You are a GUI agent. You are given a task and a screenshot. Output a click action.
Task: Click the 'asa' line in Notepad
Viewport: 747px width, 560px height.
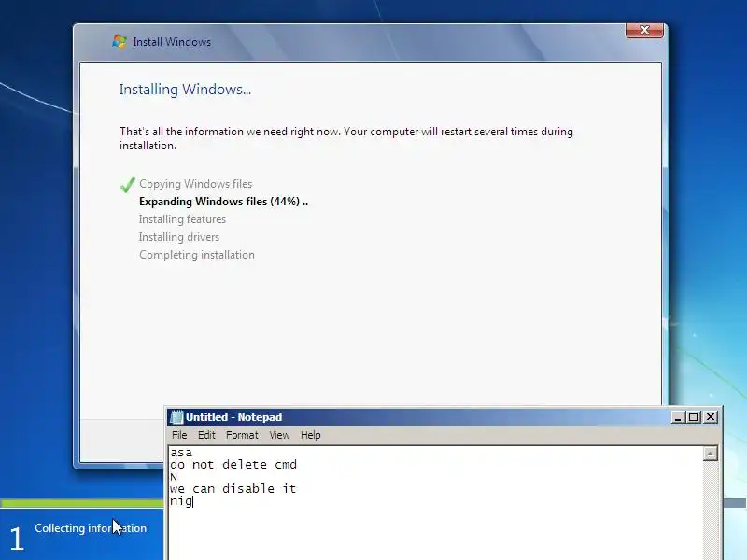tap(181, 453)
